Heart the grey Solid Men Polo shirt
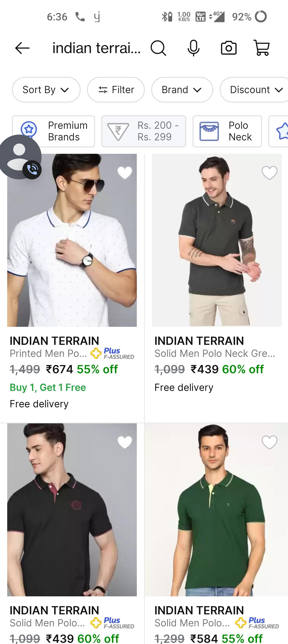The image size is (288, 644). click(x=270, y=173)
